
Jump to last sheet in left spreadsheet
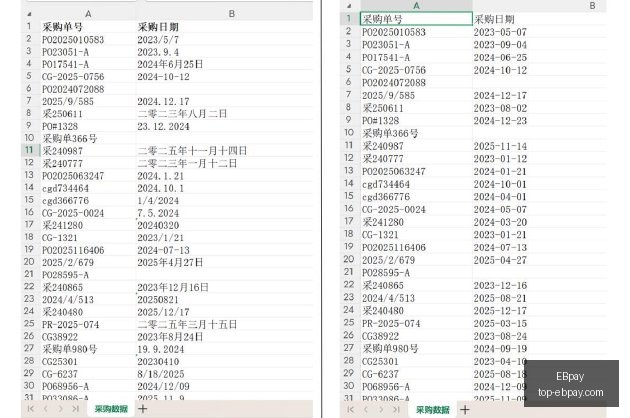(x=75, y=409)
